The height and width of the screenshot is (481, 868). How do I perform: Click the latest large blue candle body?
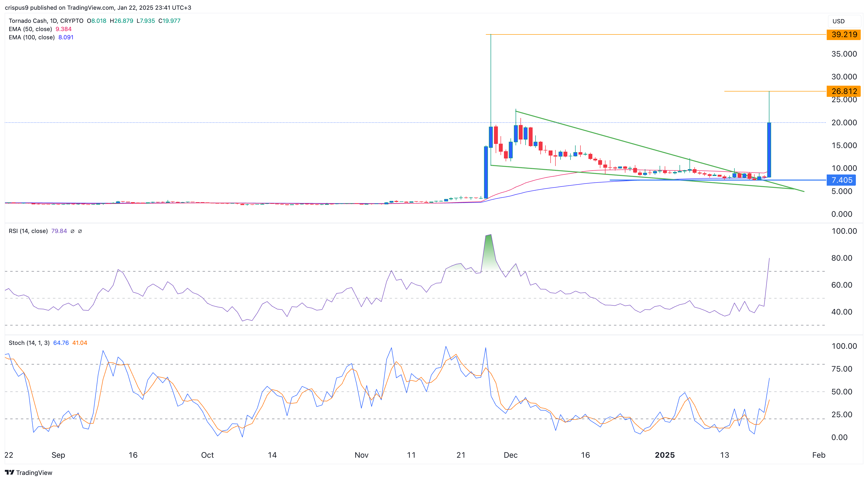pyautogui.click(x=769, y=150)
